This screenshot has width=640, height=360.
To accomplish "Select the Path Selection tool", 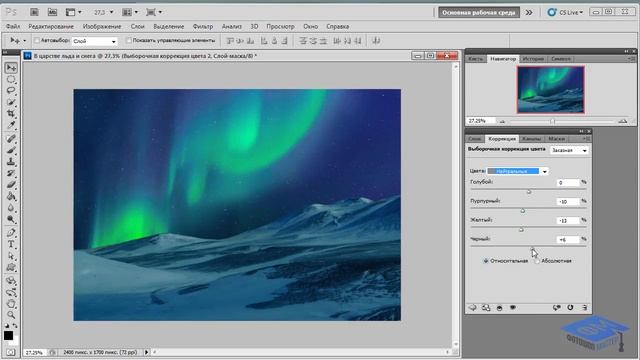I will click(11, 256).
